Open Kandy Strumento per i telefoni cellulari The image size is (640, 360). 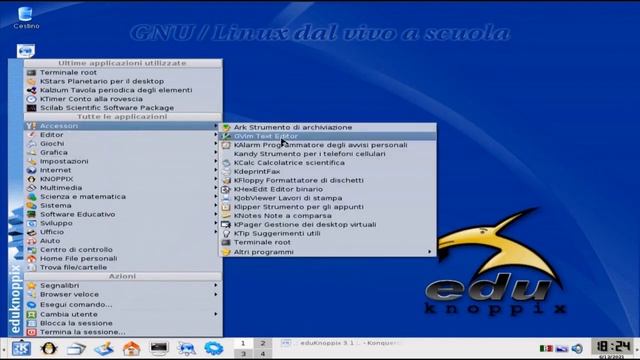[328, 154]
